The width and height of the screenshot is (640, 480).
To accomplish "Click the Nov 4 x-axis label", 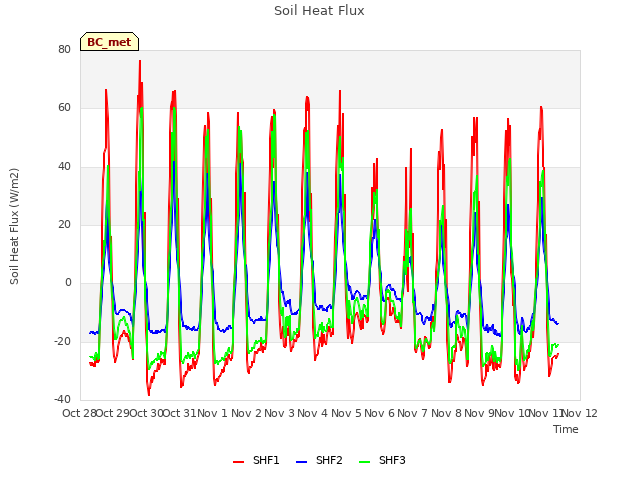I will 312,413.
